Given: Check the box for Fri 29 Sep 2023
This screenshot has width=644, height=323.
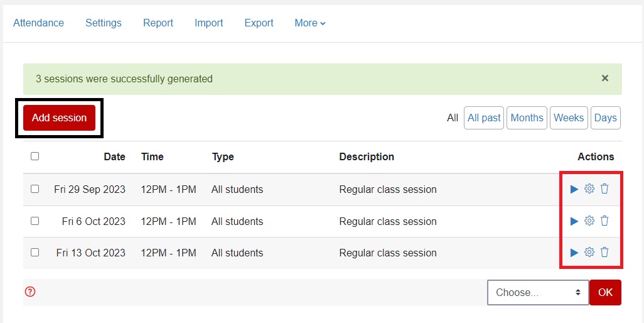Looking at the screenshot, I should click(x=35, y=189).
